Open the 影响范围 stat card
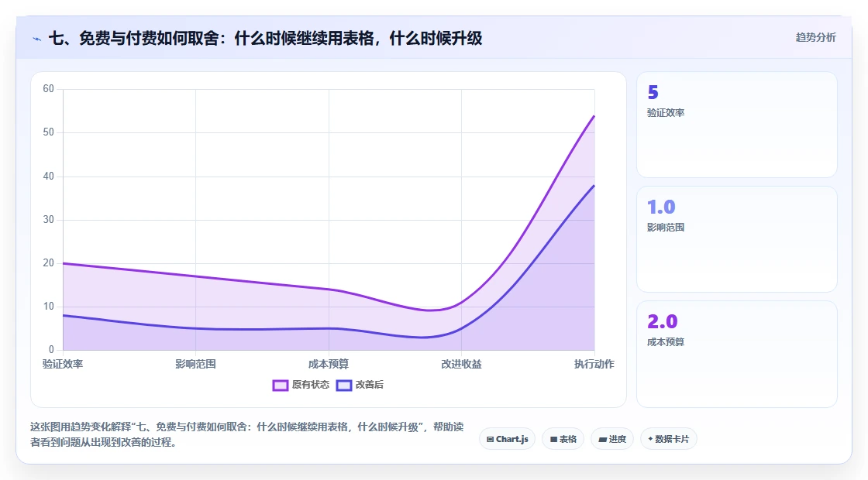The height and width of the screenshot is (480, 868). 737,239
